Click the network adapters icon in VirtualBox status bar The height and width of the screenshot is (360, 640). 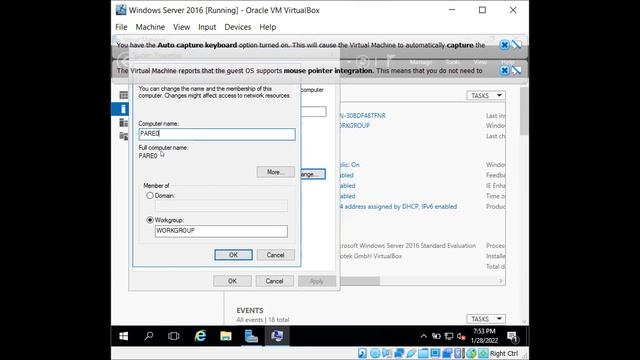[399, 353]
